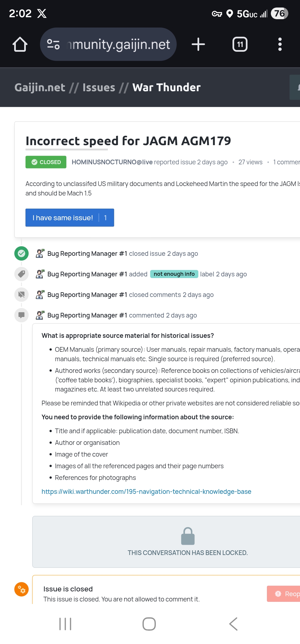Open HOMINUSNOCTURNO@live reporter profile
The image size is (300, 644).
(112, 162)
